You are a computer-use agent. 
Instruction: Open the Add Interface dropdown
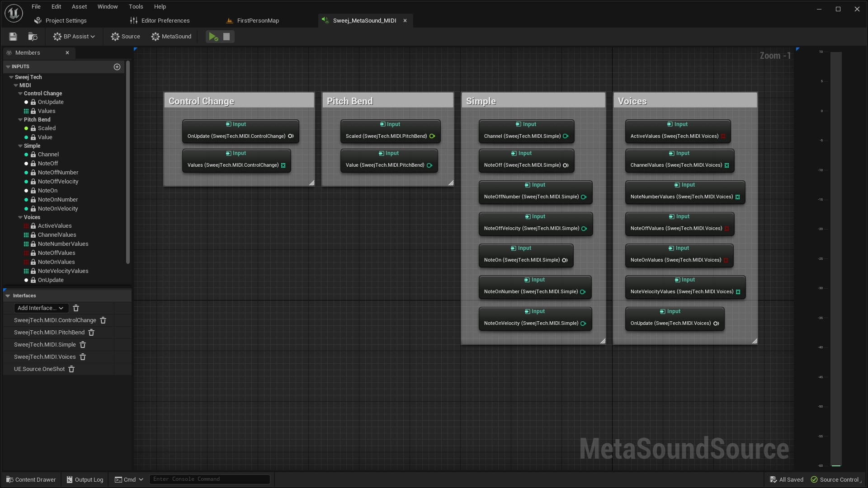click(x=40, y=308)
